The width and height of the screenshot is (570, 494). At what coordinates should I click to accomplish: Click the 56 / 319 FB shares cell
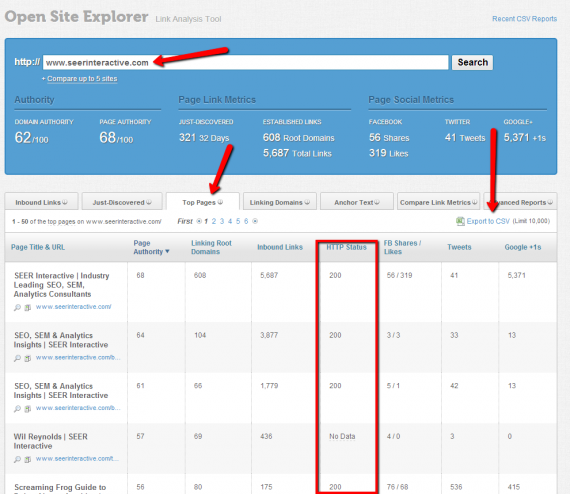coord(400,275)
